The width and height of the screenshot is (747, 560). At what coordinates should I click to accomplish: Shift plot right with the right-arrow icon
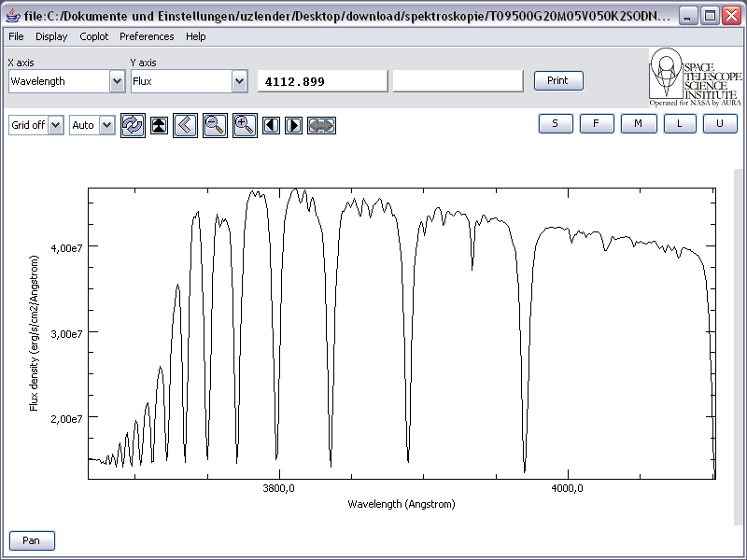[293, 126]
